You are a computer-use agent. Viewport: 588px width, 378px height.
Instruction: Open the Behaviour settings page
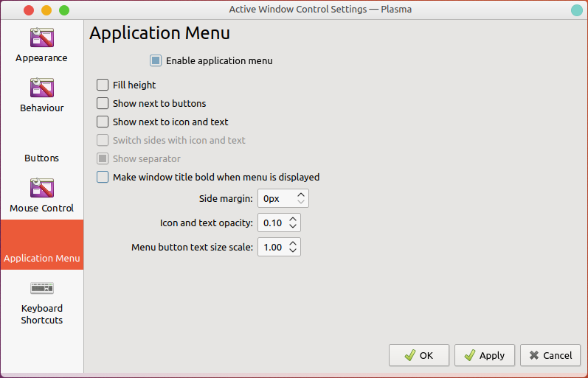41,95
